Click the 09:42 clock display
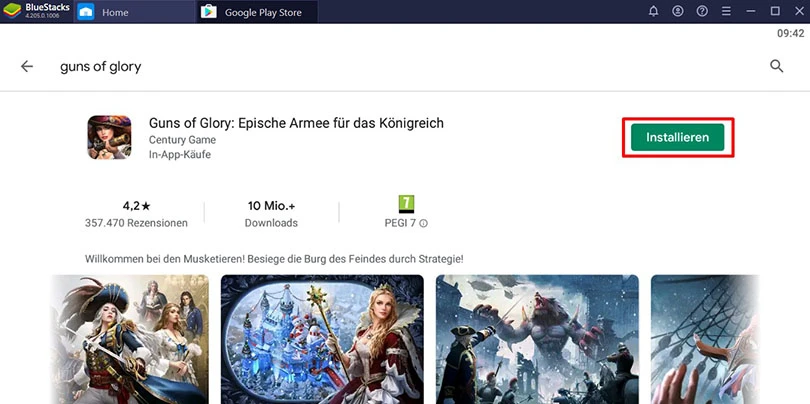The width and height of the screenshot is (810, 404). pos(790,34)
